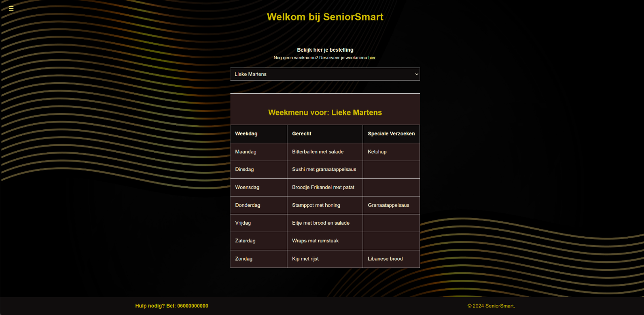Viewport: 644px width, 315px height.
Task: Click Eitje met brood en salade
Action: pyautogui.click(x=321, y=223)
